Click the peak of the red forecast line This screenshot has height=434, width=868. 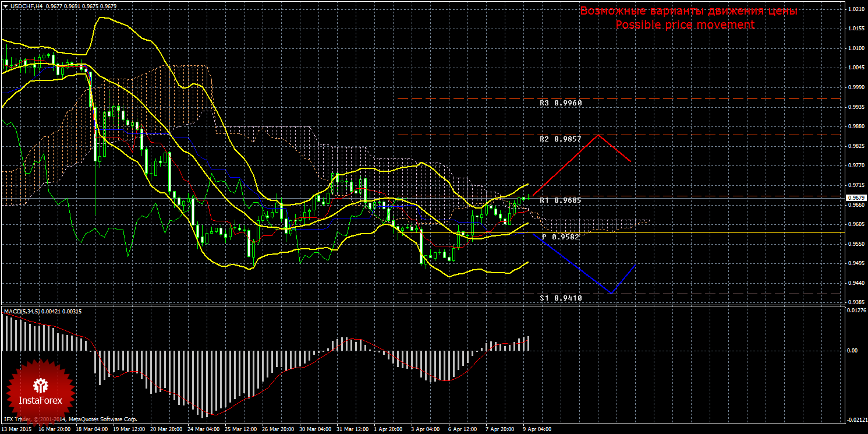coord(597,135)
